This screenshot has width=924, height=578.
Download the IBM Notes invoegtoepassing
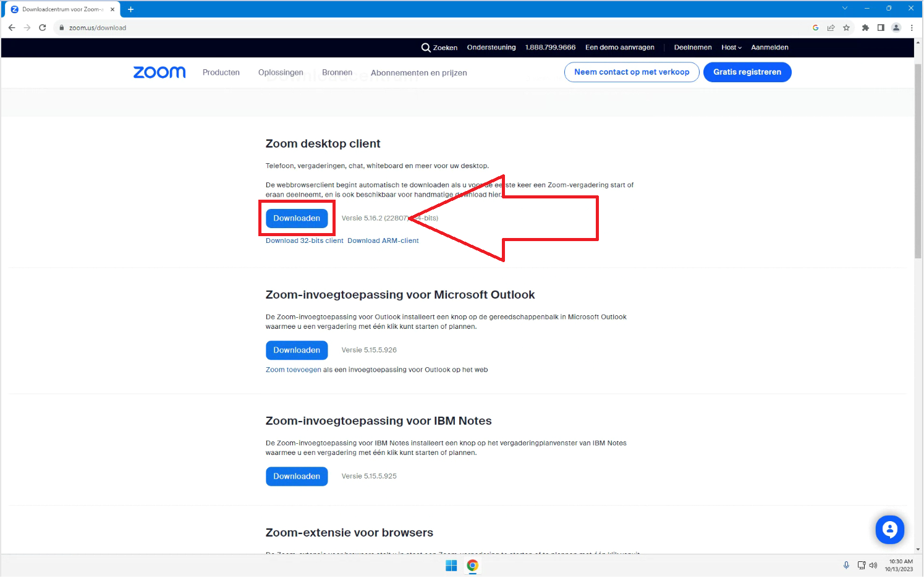point(297,477)
